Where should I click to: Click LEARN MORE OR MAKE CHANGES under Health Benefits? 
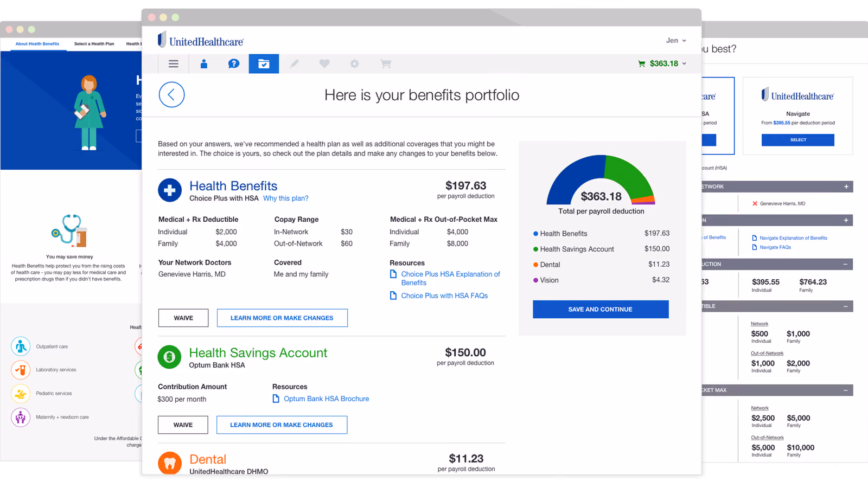(282, 318)
